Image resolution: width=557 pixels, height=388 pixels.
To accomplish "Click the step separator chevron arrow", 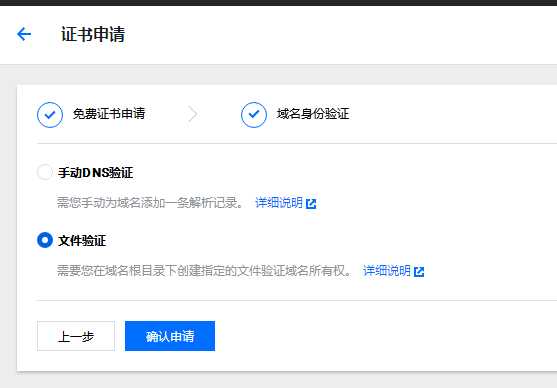I will coord(193,114).
